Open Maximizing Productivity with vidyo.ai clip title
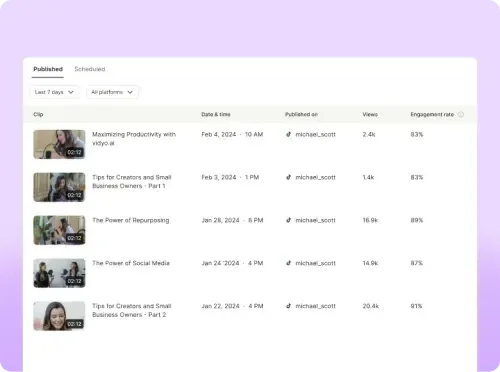 coord(134,139)
